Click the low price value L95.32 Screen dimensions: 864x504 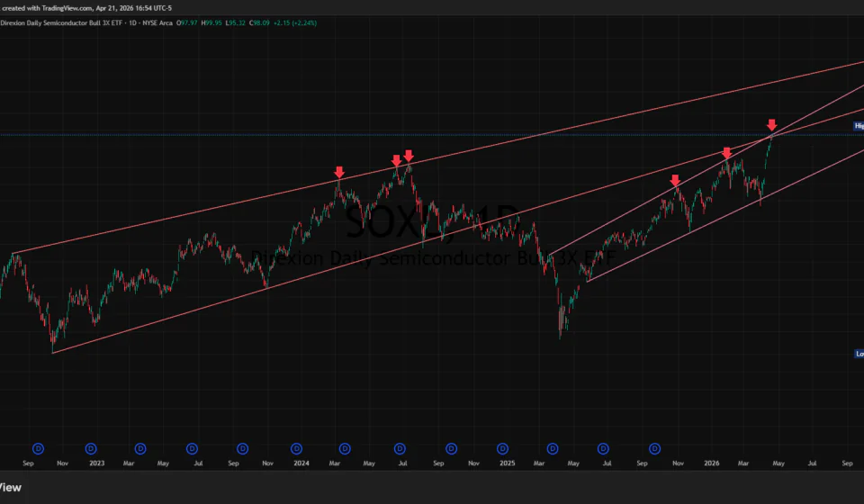tap(235, 23)
